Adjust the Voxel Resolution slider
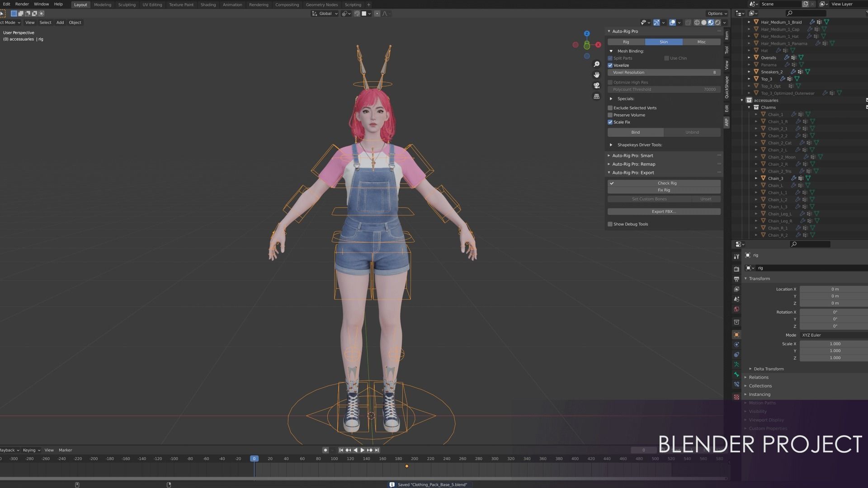Viewport: 868px width, 488px height. 664,72
